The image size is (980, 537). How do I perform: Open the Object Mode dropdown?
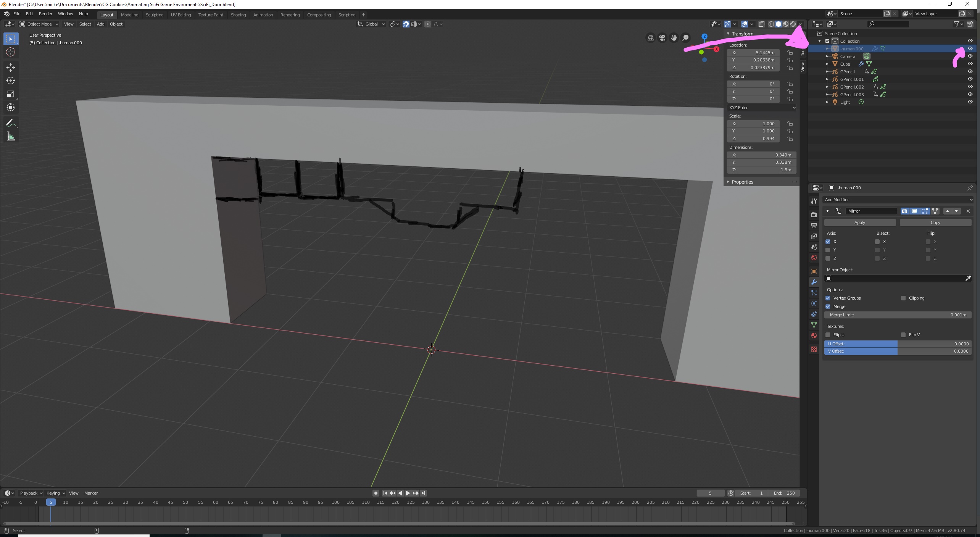(39, 24)
